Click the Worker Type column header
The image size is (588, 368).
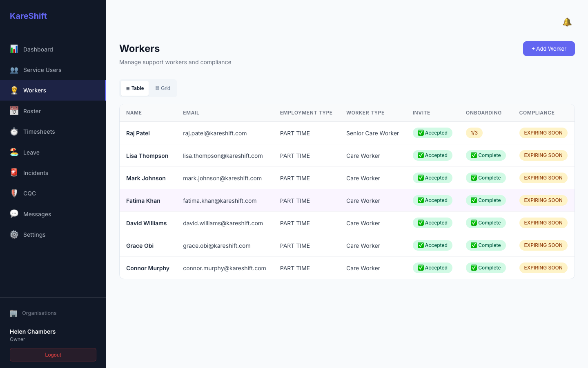(365, 113)
